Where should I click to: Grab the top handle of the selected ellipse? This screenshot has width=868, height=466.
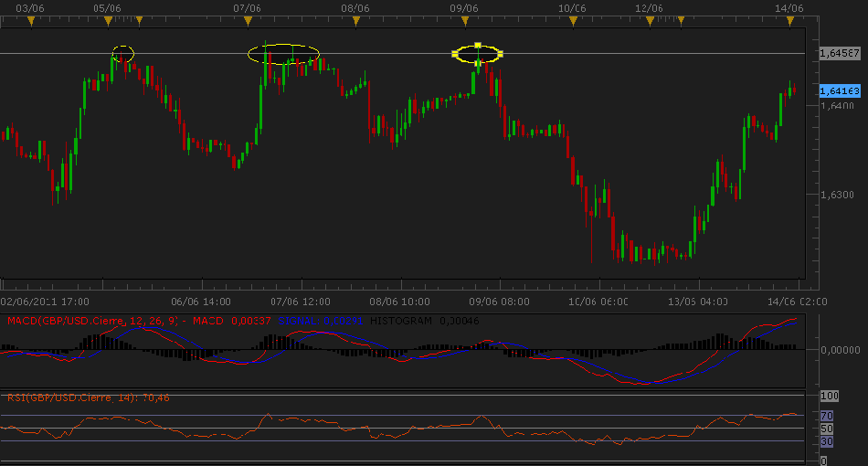click(478, 45)
